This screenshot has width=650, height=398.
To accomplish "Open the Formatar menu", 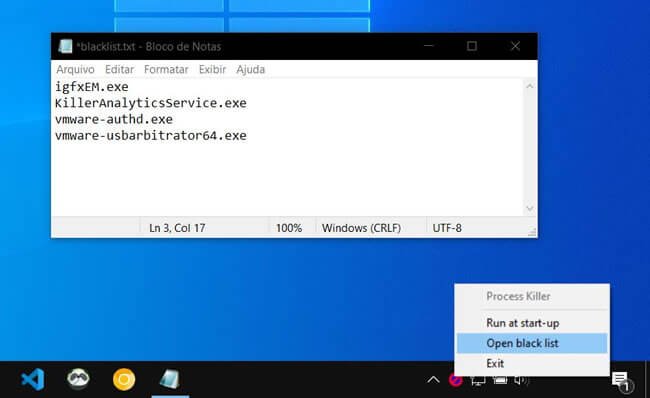I will 166,69.
